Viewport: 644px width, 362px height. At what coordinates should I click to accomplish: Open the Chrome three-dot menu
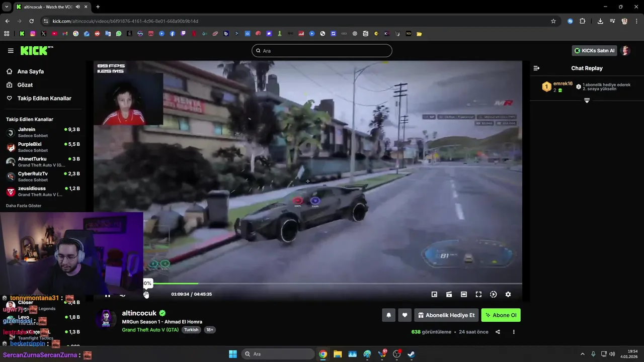(x=636, y=21)
